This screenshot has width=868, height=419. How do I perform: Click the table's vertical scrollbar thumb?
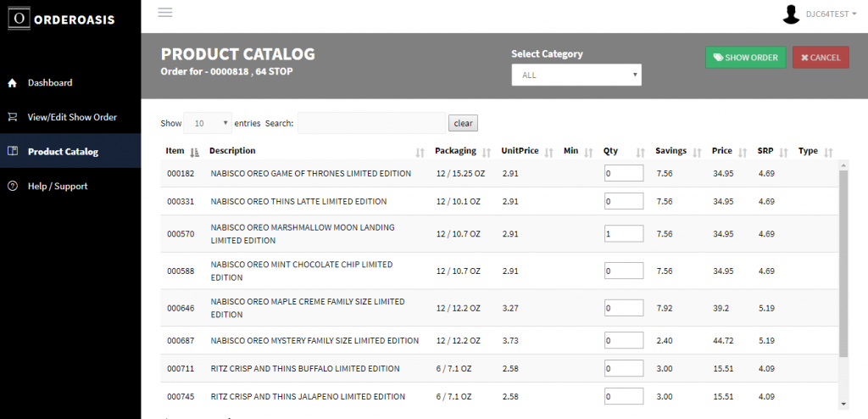click(x=843, y=264)
